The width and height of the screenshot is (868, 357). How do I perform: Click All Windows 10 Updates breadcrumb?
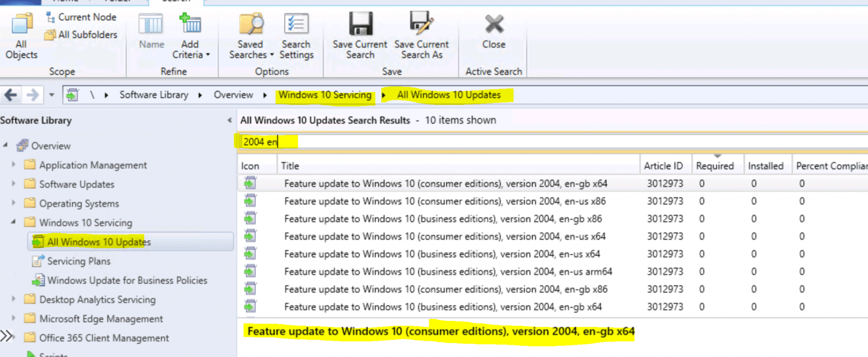(449, 95)
